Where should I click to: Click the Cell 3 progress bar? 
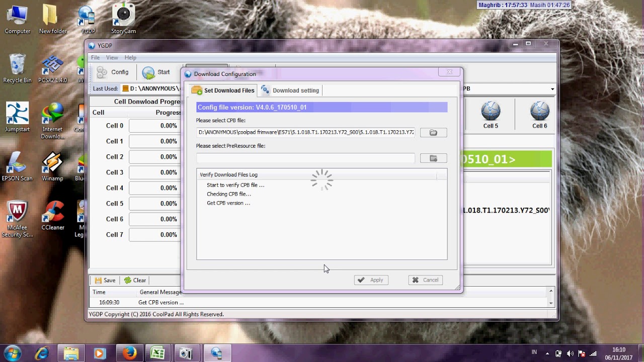(154, 172)
